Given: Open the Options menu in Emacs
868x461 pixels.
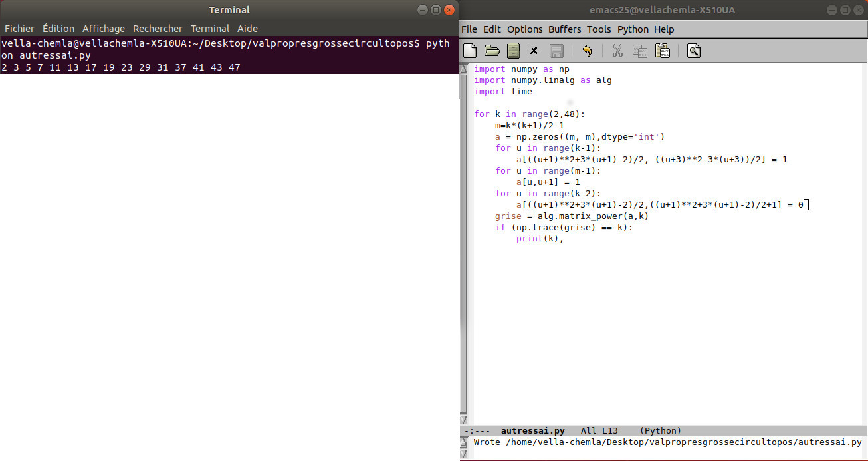Looking at the screenshot, I should click(524, 29).
